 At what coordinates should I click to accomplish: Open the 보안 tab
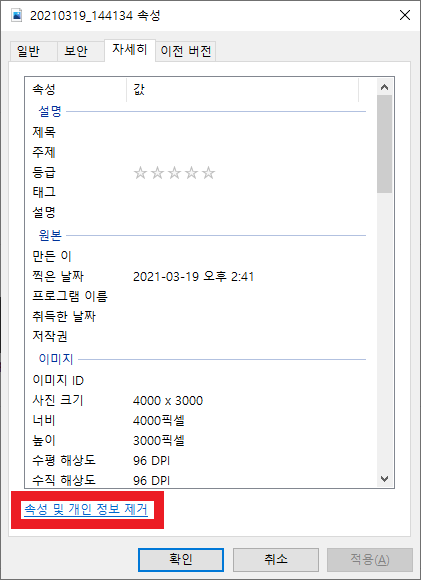80,51
